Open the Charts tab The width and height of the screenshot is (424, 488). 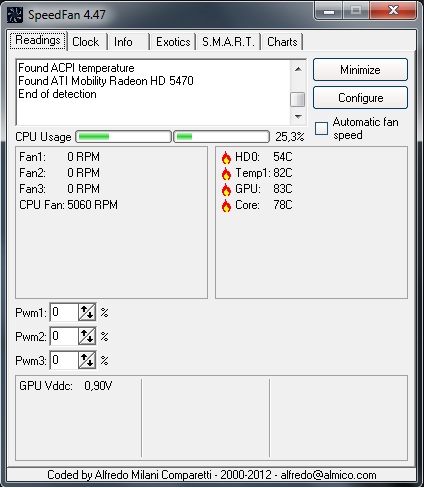(282, 42)
